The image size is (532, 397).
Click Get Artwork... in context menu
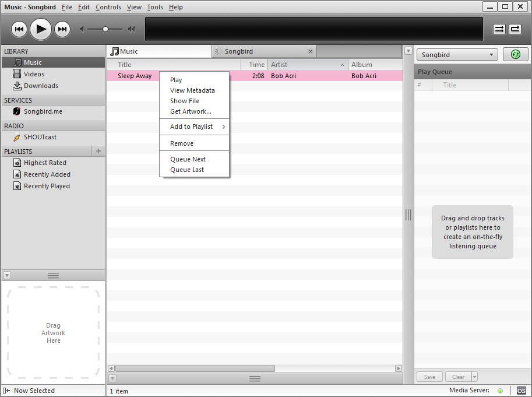pos(195,111)
